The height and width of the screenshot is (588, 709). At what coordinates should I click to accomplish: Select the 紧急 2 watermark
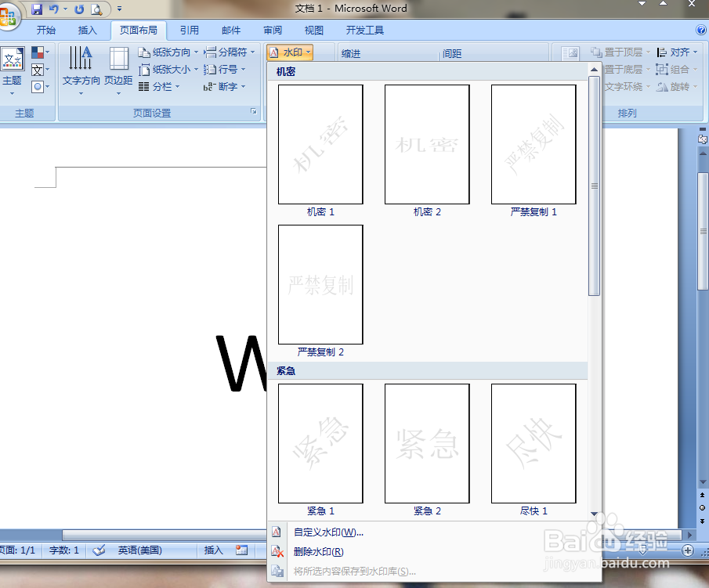[x=426, y=443]
